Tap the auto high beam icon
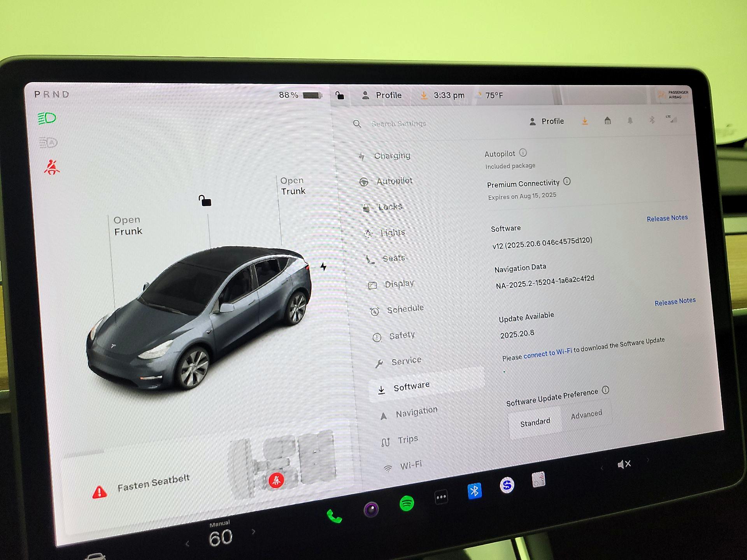Screen dimensions: 747x560 tap(48, 143)
